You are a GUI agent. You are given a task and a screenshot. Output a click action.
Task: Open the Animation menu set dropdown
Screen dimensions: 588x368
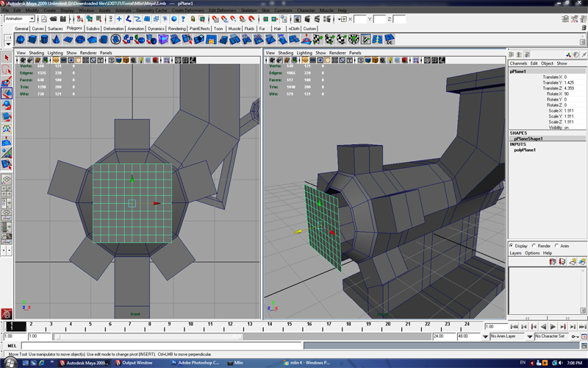pos(20,19)
